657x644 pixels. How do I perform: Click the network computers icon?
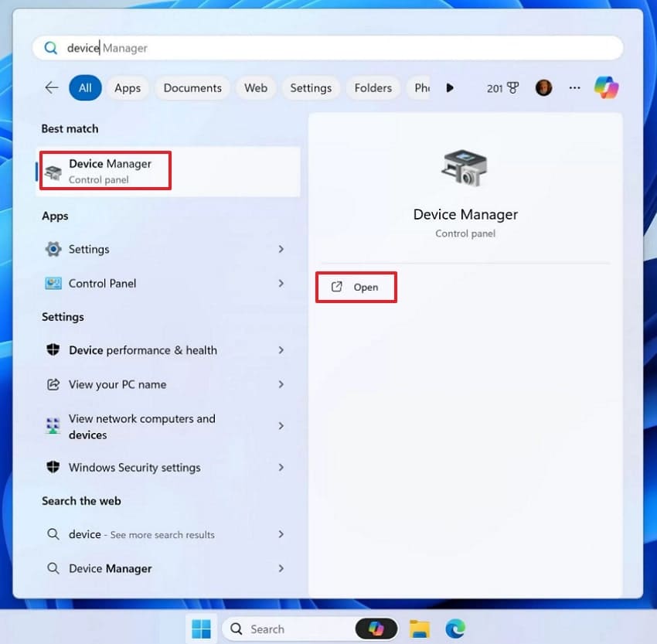tap(53, 426)
